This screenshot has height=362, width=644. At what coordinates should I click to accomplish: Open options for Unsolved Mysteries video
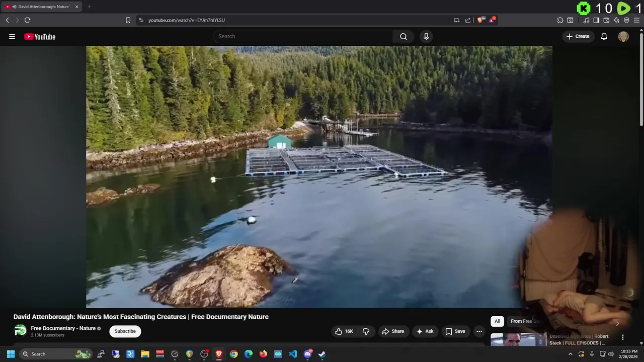(622, 337)
